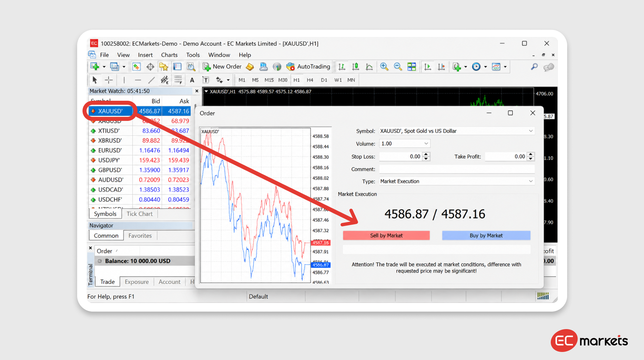Viewport: 644px width, 360px height.
Task: Expand the Indicators dropdown arrow
Action: [466, 67]
